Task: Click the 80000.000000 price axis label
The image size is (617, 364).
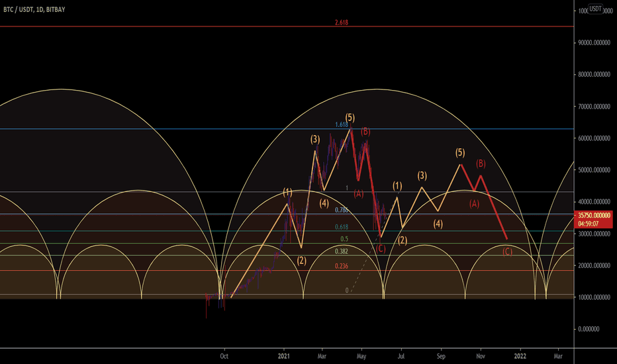Action: click(594, 74)
